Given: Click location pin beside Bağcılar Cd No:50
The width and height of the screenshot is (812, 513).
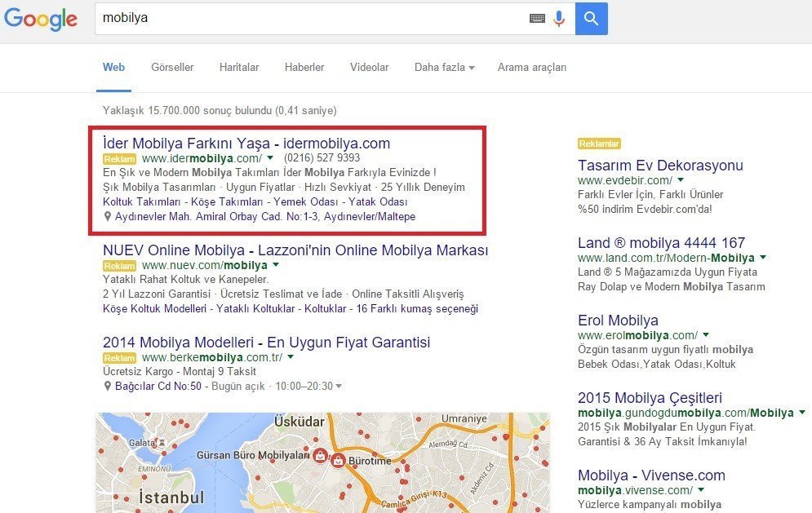Looking at the screenshot, I should [x=108, y=386].
